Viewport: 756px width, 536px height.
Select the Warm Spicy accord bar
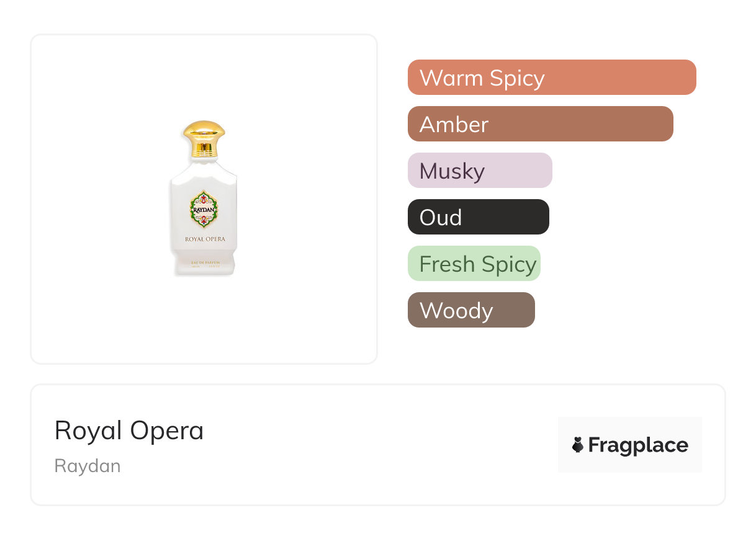[x=551, y=78]
